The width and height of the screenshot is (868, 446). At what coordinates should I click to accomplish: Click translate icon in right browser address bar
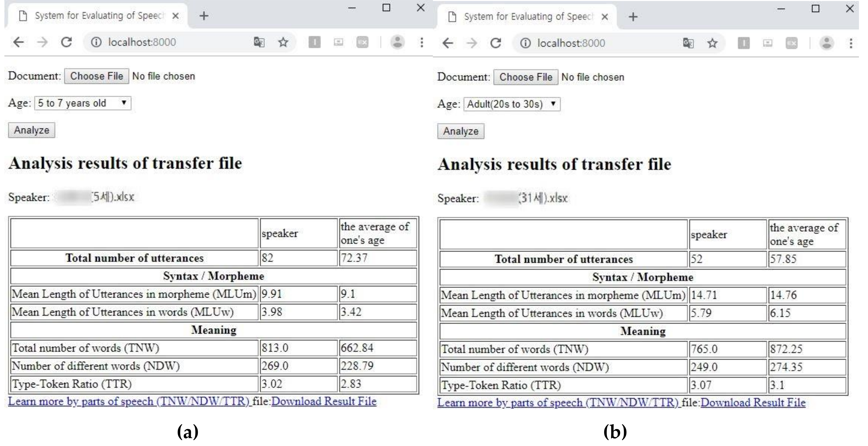click(x=688, y=43)
